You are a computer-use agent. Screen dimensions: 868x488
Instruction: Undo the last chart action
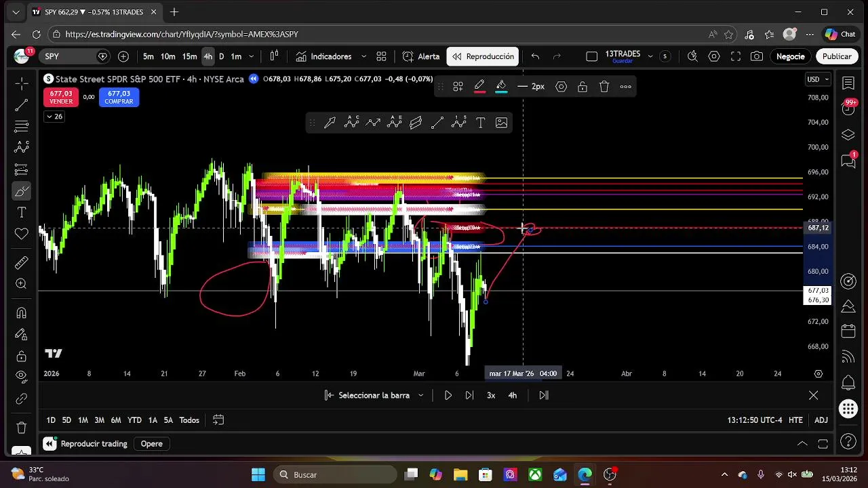click(x=535, y=56)
